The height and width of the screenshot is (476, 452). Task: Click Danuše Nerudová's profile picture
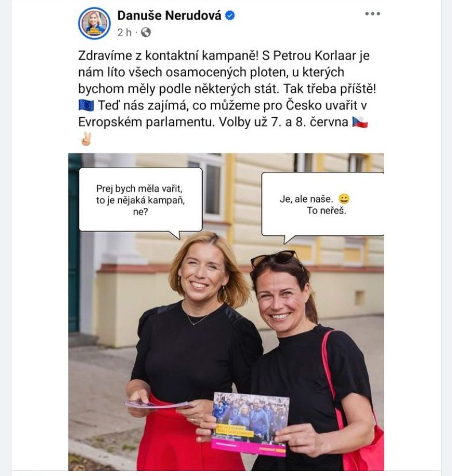[94, 24]
